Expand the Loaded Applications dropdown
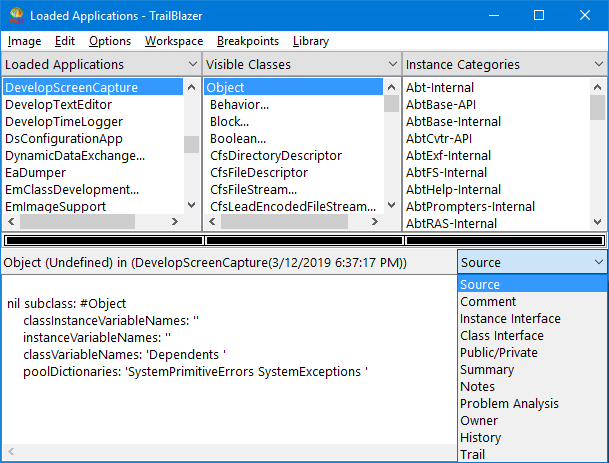The height and width of the screenshot is (463, 609). pos(191,64)
